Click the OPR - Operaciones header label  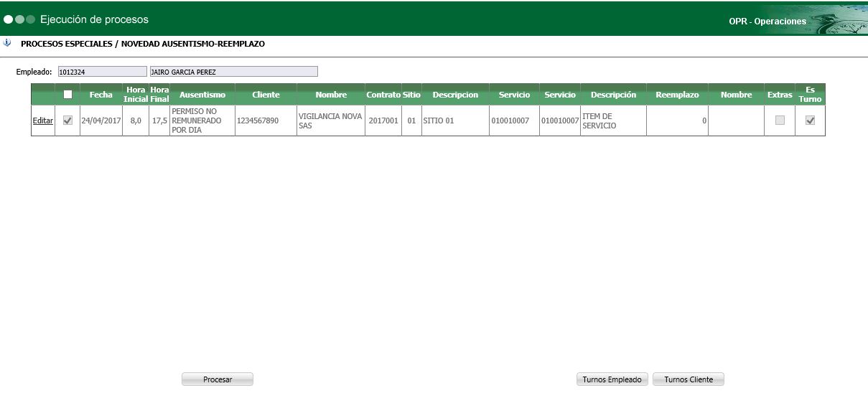pos(767,22)
